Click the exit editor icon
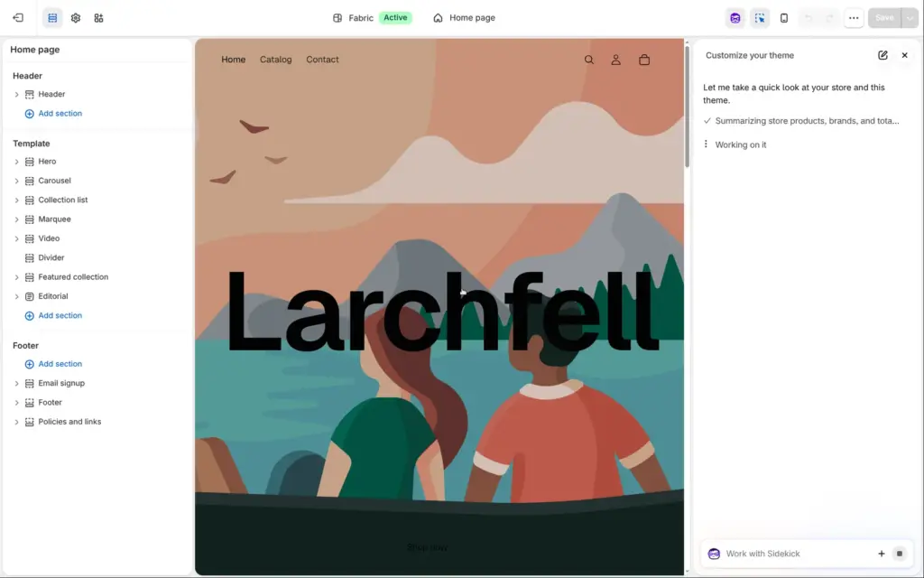The height and width of the screenshot is (578, 924). [18, 18]
